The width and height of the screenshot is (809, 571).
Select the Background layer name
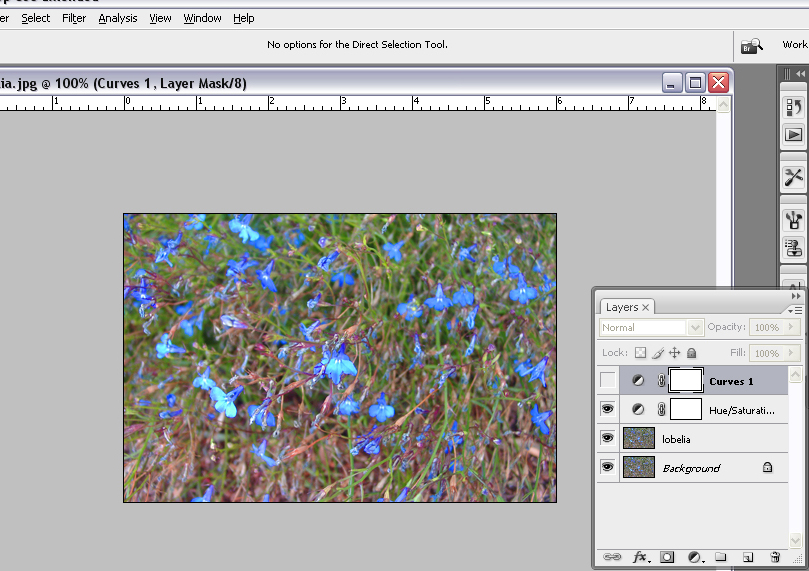tap(691, 468)
